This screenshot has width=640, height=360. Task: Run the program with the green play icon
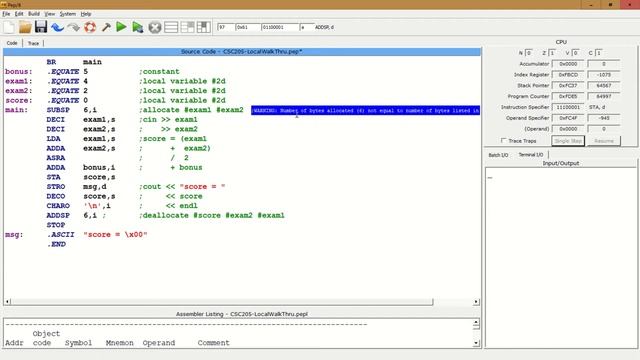pos(121,27)
